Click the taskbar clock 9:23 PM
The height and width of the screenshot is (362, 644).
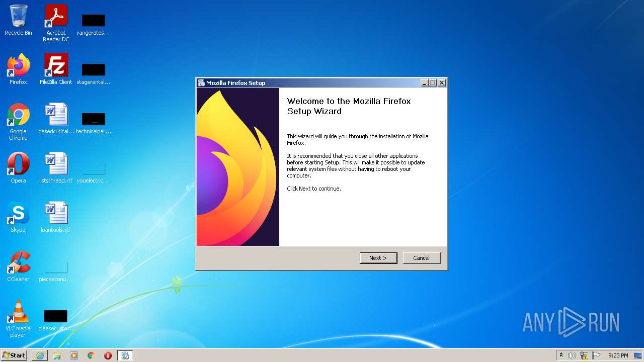click(x=618, y=355)
